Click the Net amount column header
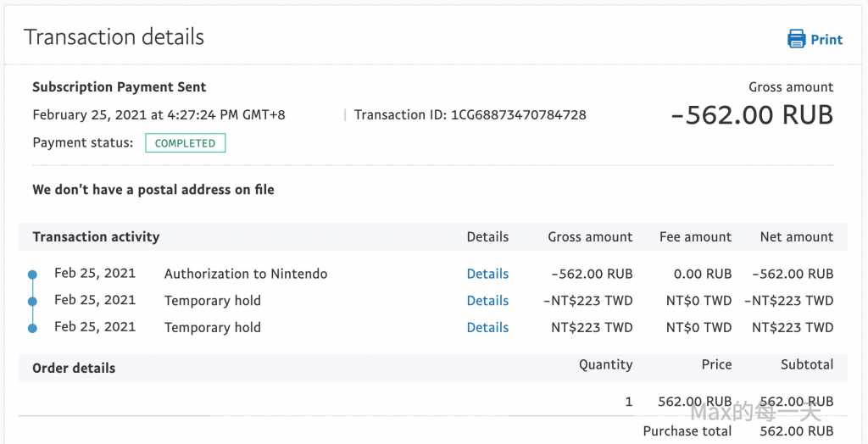 [796, 237]
